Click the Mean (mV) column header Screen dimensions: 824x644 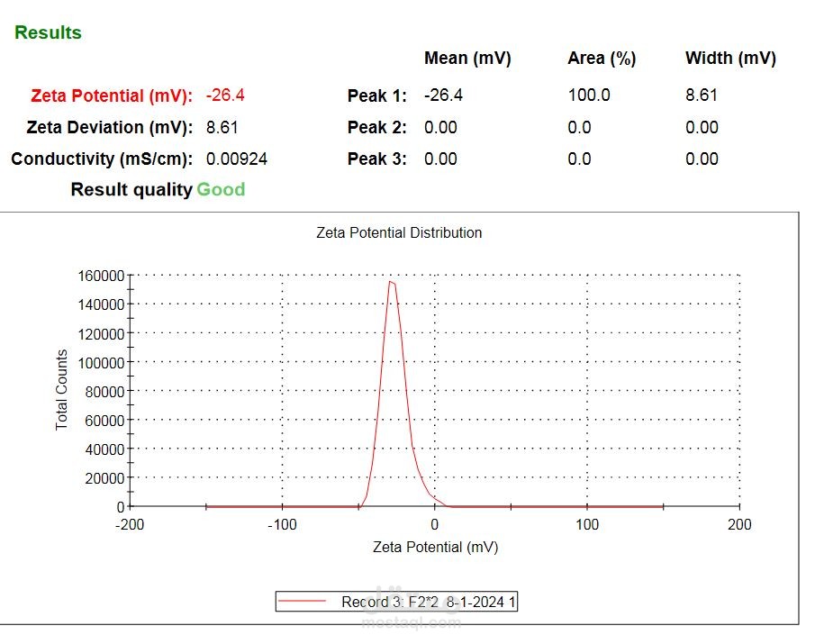click(467, 58)
